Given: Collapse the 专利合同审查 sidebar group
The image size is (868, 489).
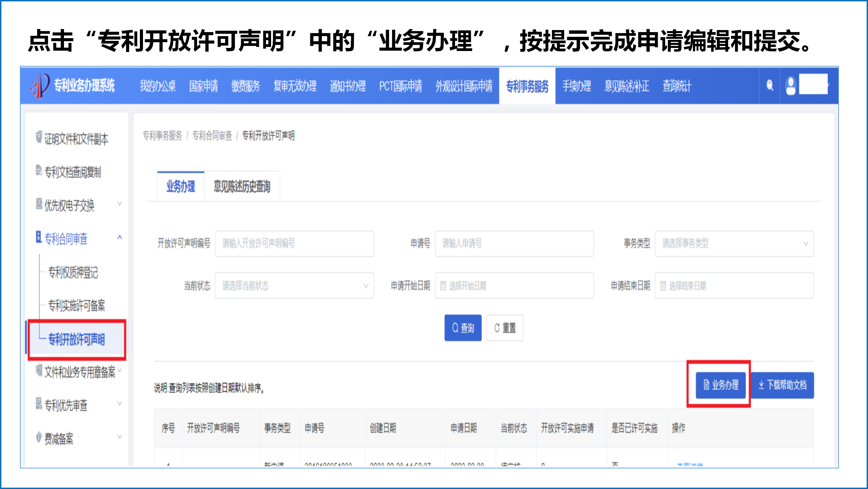Looking at the screenshot, I should [119, 238].
